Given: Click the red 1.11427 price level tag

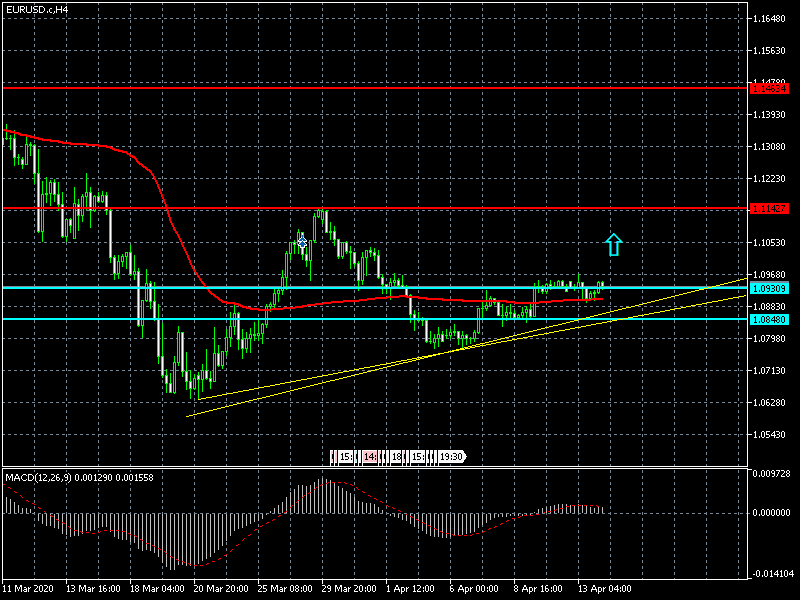Looking at the screenshot, I should 769,208.
